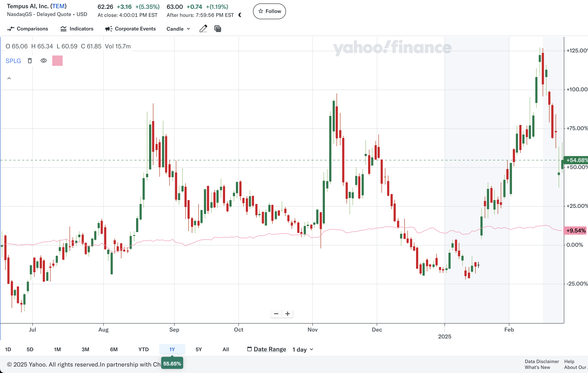Click the SPLG comparison symbol
Viewport: 588px width, 373px height.
click(13, 61)
